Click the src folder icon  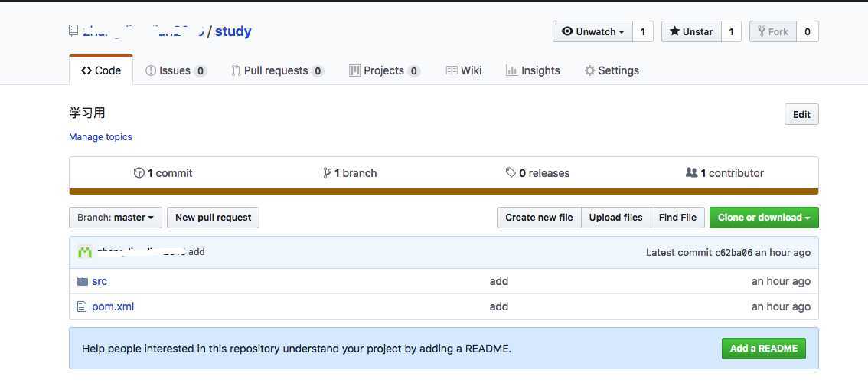pyautogui.click(x=83, y=281)
